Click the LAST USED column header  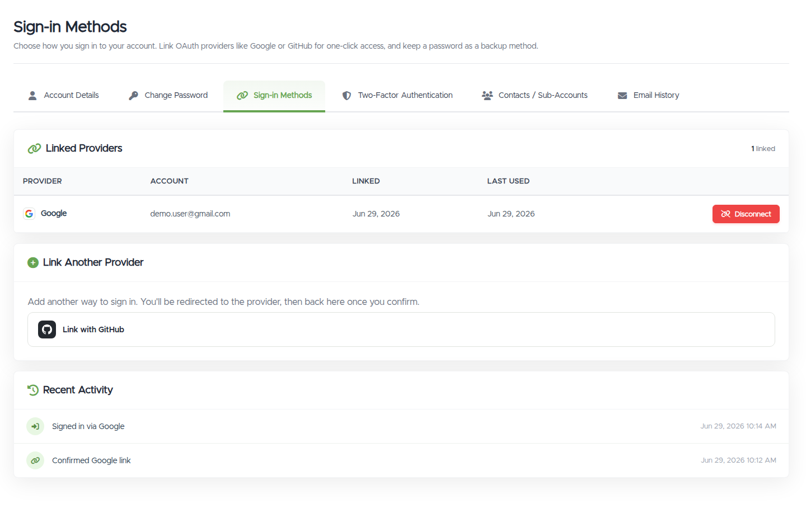tap(508, 181)
